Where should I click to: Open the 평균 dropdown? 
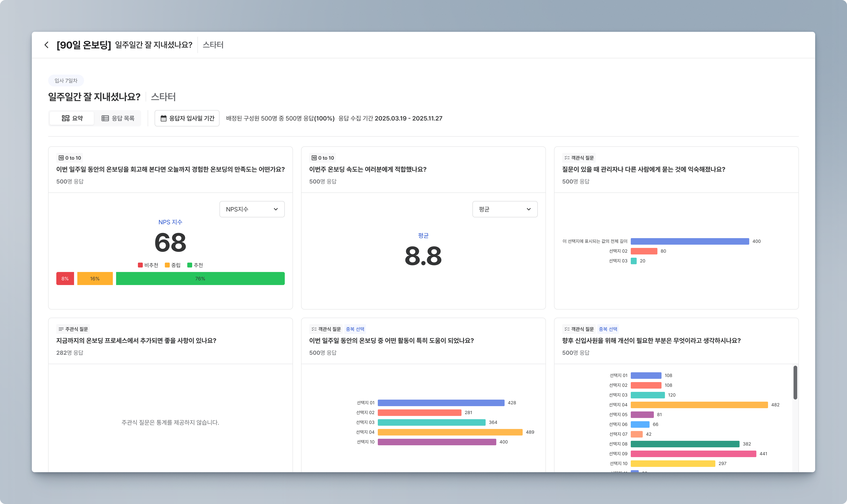pos(504,209)
